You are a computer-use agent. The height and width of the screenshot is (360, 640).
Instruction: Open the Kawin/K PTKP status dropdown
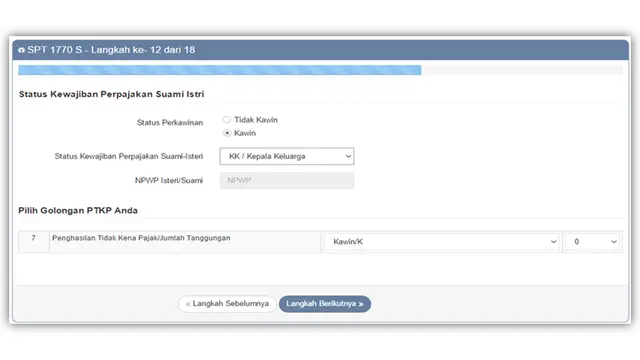(x=442, y=242)
